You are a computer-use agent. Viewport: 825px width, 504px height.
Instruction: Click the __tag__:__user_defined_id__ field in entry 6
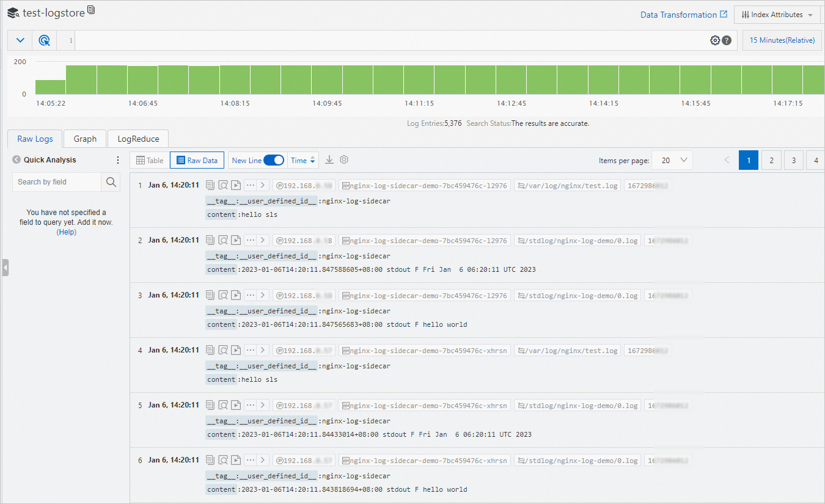(x=262, y=476)
